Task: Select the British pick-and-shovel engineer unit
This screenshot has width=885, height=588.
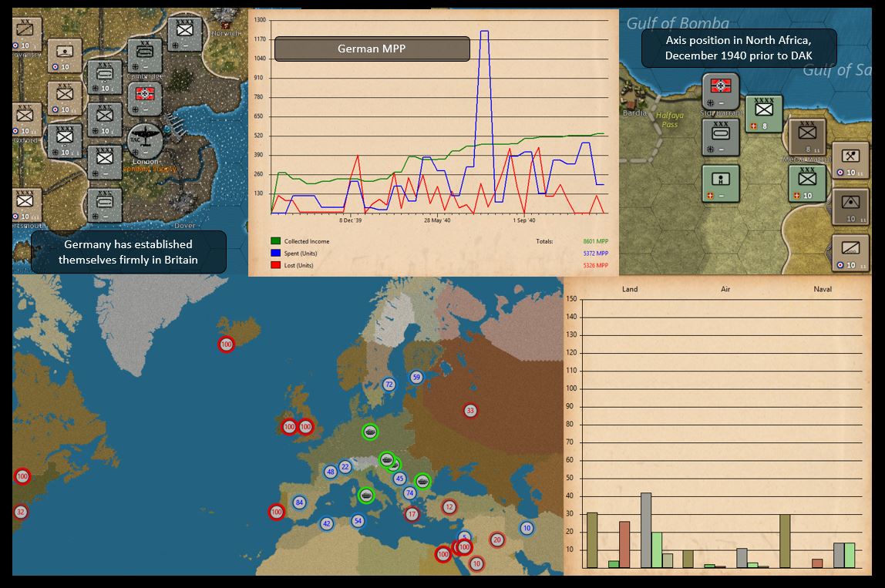Action: (x=850, y=160)
